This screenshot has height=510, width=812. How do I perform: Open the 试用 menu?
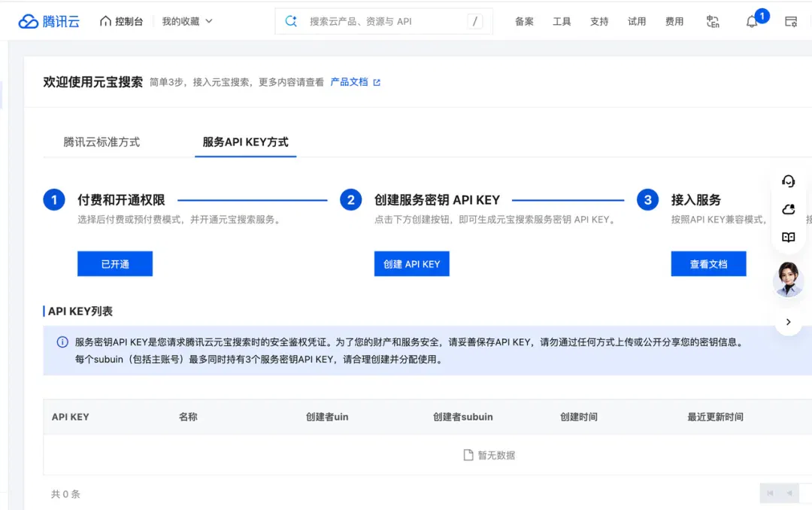click(x=637, y=21)
